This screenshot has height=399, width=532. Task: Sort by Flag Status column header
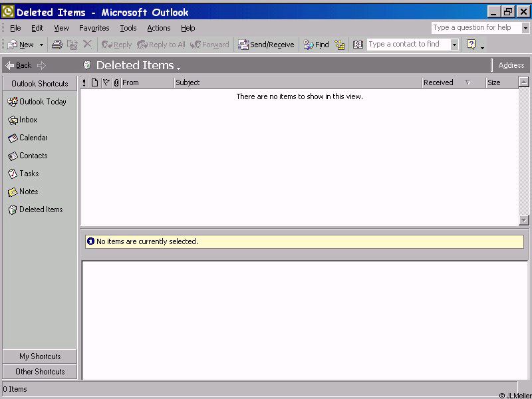(x=106, y=82)
